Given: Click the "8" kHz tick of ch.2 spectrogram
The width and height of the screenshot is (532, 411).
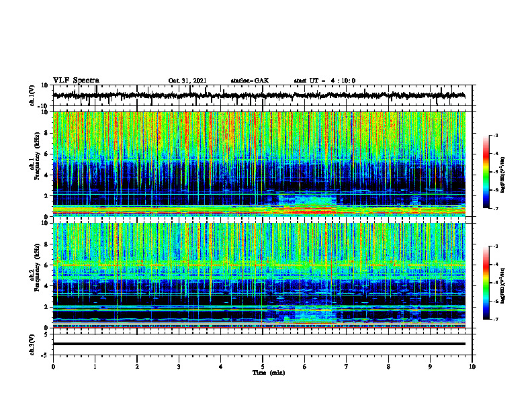Looking at the screenshot, I should [47, 244].
